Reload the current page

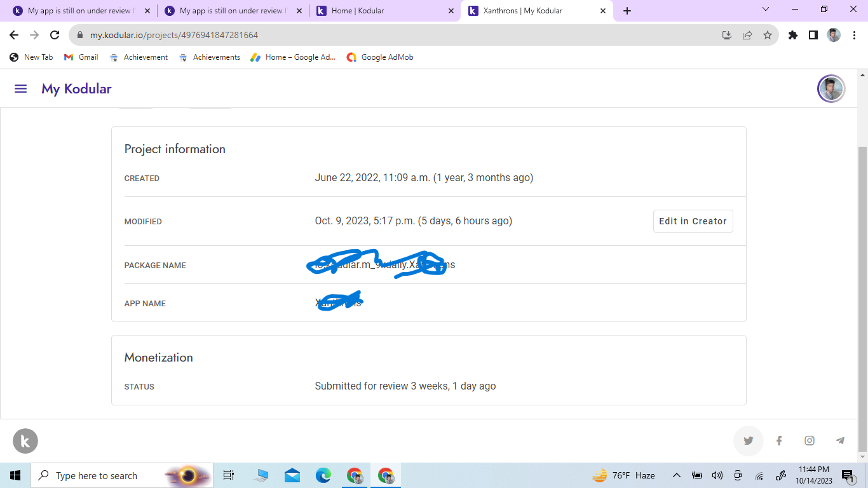[55, 35]
